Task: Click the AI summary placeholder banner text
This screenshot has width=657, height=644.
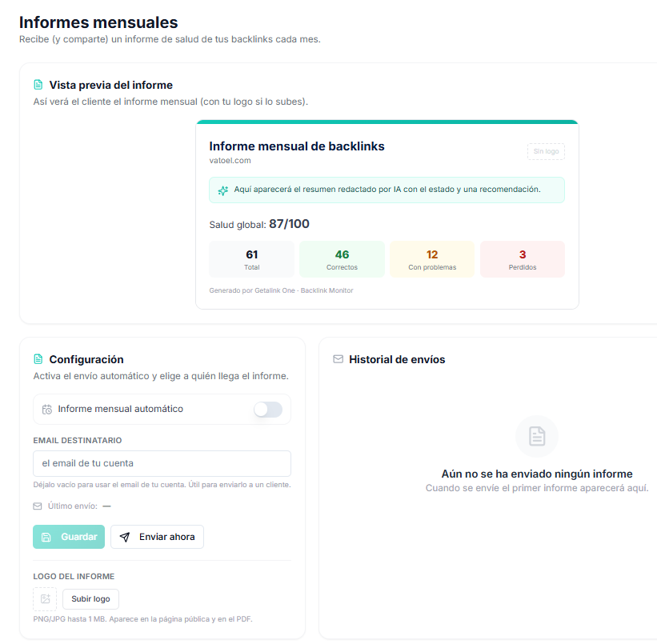Action: point(387,190)
